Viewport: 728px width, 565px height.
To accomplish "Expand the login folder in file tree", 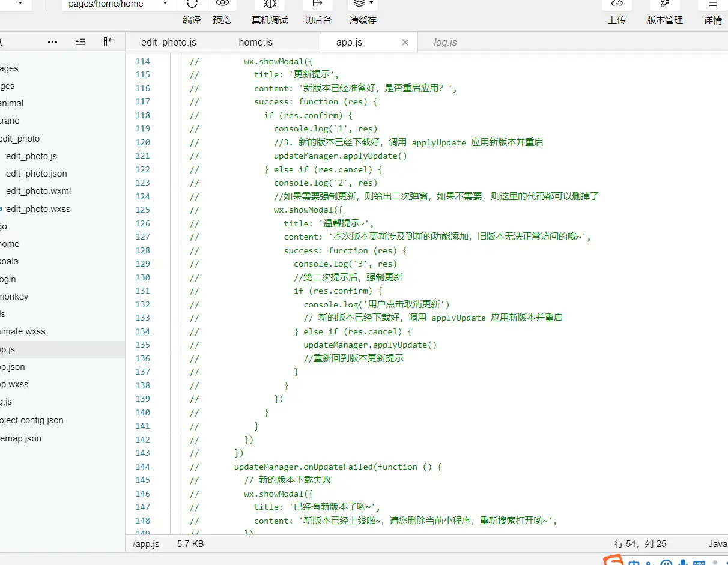I will click(x=62, y=279).
